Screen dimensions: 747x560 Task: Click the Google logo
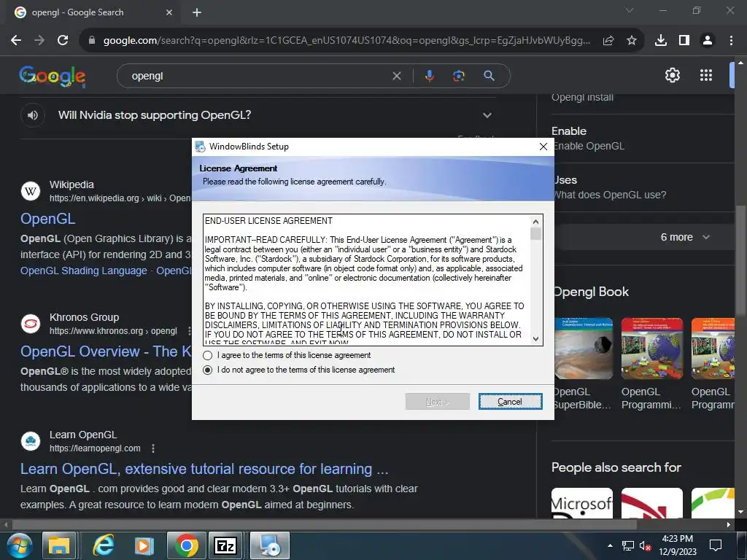tap(53, 76)
